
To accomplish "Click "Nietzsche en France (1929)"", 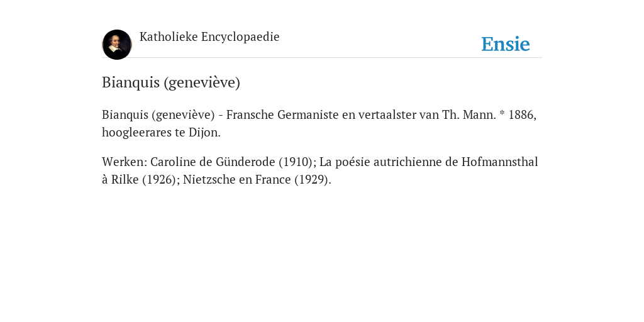I will [256, 179].
